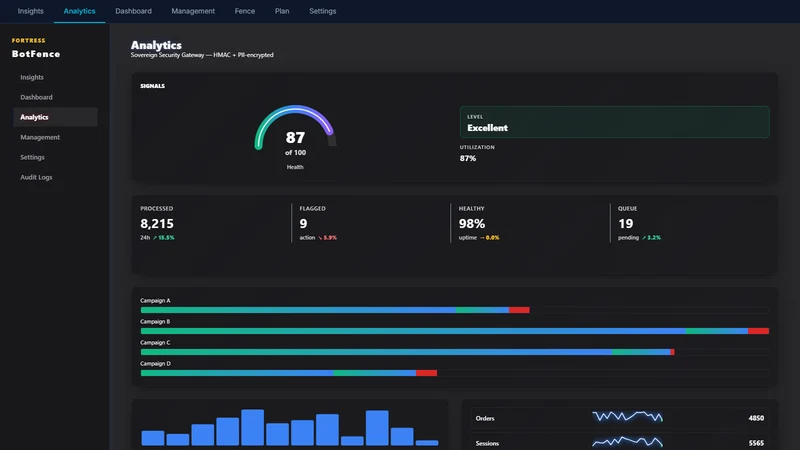Click the Orders sparkline row

[620, 418]
